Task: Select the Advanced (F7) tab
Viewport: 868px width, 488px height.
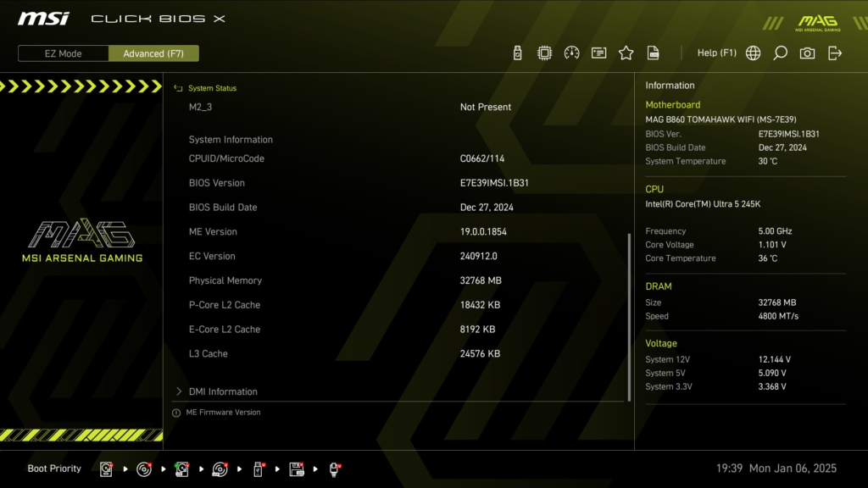Action: [153, 53]
